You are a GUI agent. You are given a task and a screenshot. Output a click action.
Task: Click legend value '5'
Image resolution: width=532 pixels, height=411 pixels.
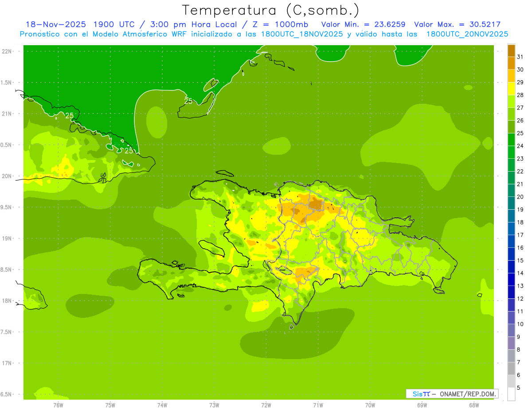point(519,388)
